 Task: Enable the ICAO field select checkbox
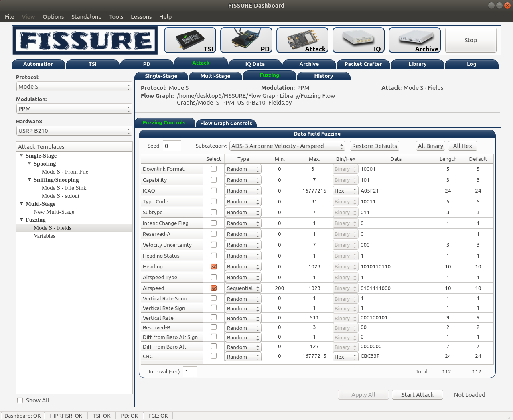click(x=214, y=191)
